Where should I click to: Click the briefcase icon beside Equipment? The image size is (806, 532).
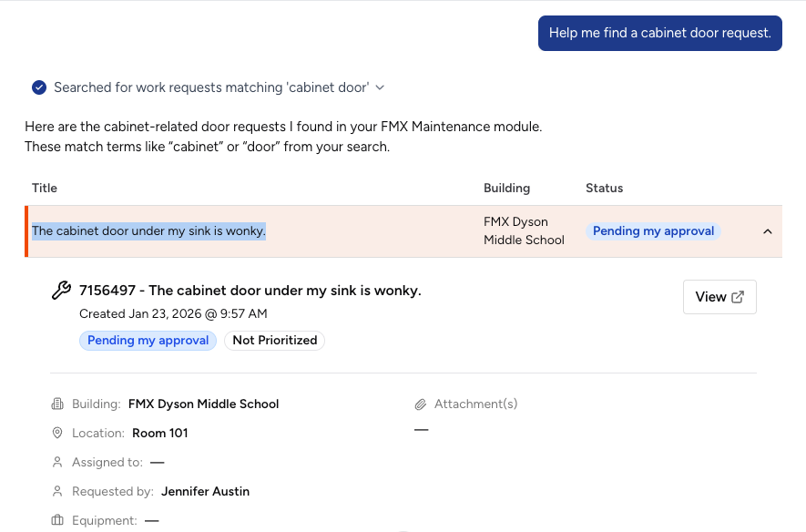pos(57,520)
